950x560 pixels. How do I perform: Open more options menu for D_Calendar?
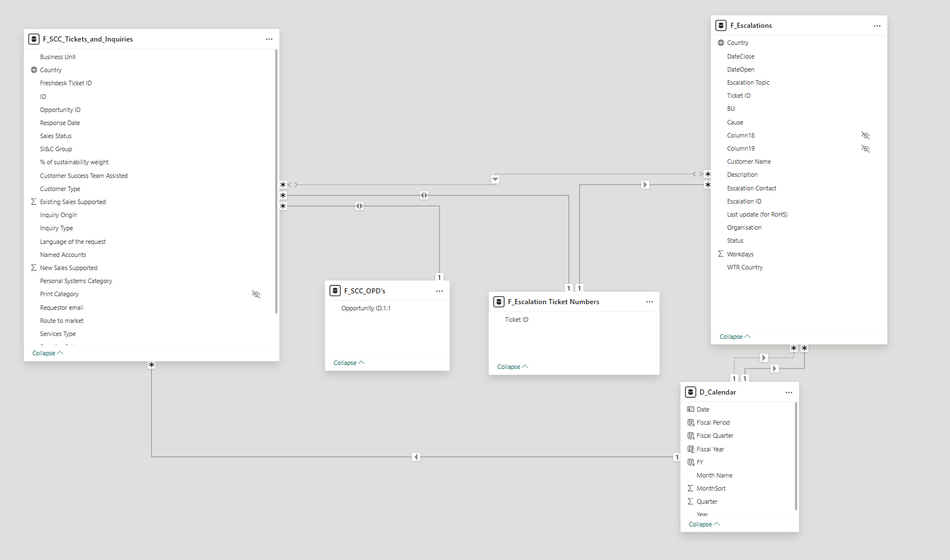[789, 392]
